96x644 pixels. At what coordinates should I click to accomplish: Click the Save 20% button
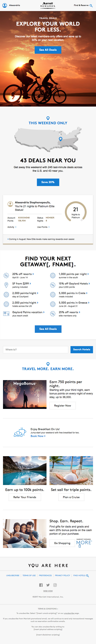point(48,182)
